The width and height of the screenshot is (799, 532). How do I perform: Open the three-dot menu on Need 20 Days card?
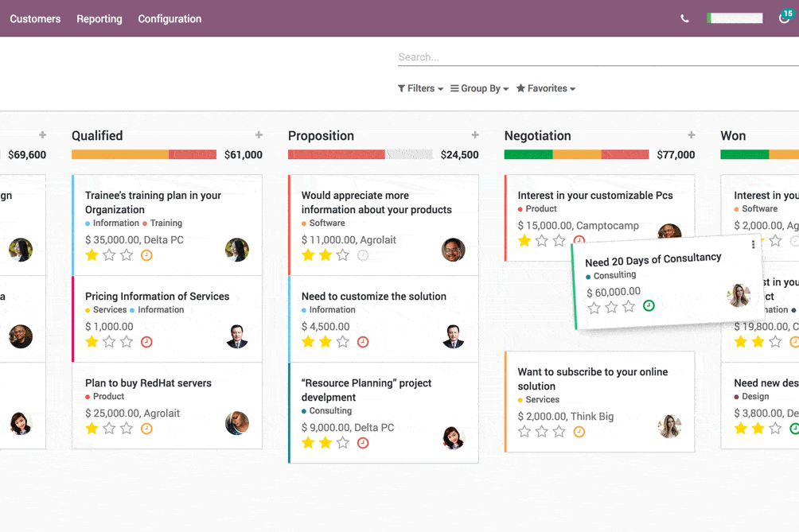[x=754, y=246]
